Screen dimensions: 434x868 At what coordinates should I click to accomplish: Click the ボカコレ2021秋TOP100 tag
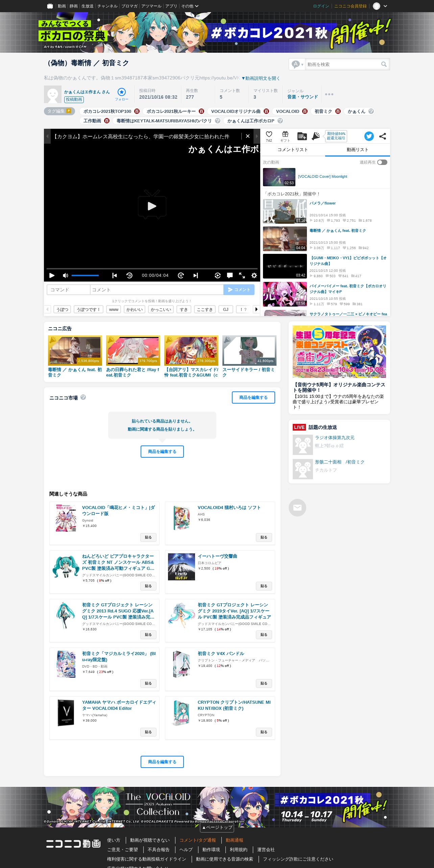pos(107,111)
